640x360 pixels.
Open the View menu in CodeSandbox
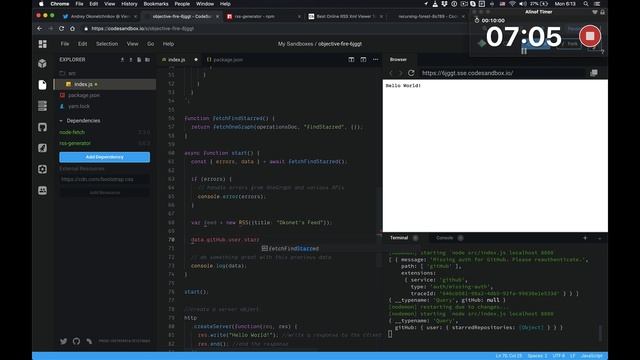pyautogui.click(x=132, y=44)
